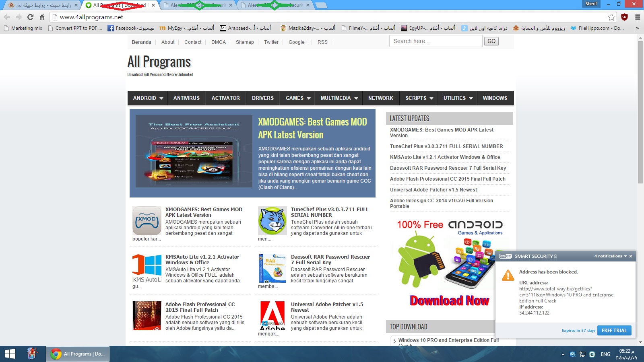Bookmark this page with the star icon
Screen dimensions: 644x362
pos(611,17)
